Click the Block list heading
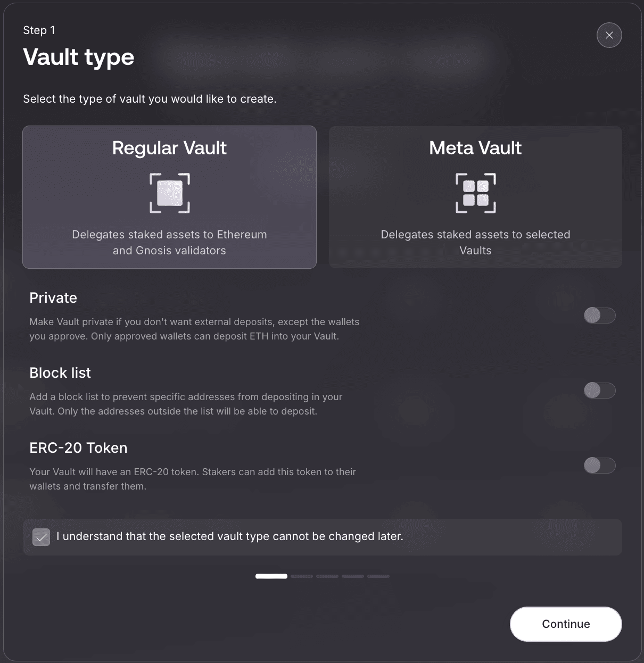The width and height of the screenshot is (644, 663). [x=60, y=373]
